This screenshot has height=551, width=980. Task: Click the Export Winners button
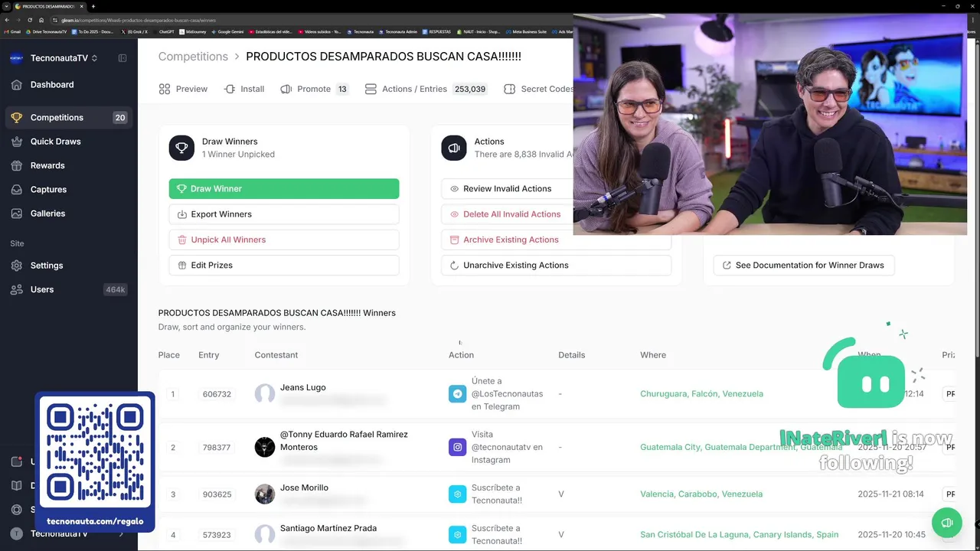(x=284, y=214)
